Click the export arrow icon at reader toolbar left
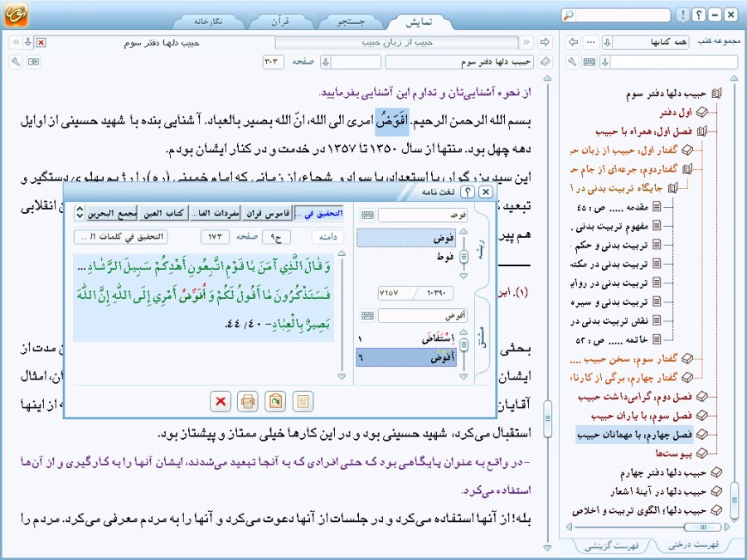Screen dimensions: 747x560 click(33, 62)
